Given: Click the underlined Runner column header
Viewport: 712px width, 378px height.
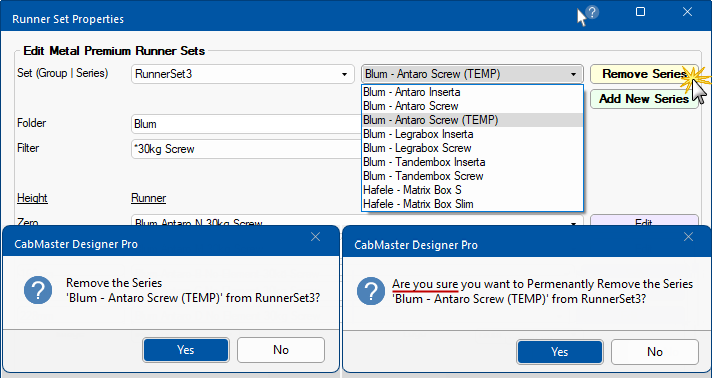Looking at the screenshot, I should click(x=148, y=198).
